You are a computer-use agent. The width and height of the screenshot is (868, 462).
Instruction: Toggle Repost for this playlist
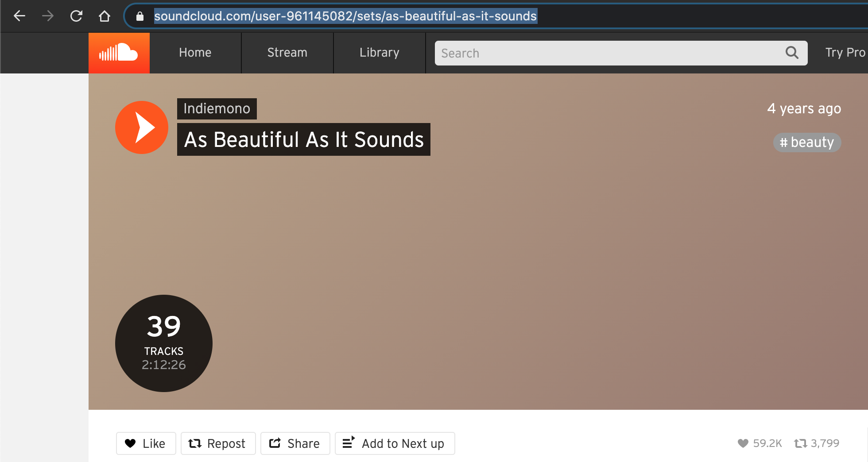[218, 443]
